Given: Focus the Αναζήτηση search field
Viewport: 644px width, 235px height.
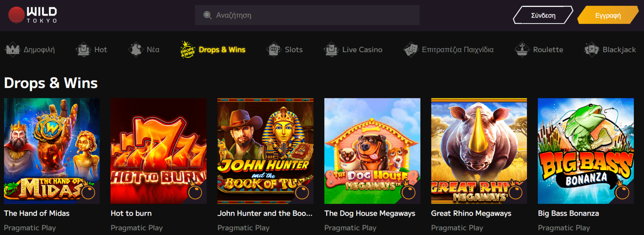Looking at the screenshot, I should tap(307, 15).
